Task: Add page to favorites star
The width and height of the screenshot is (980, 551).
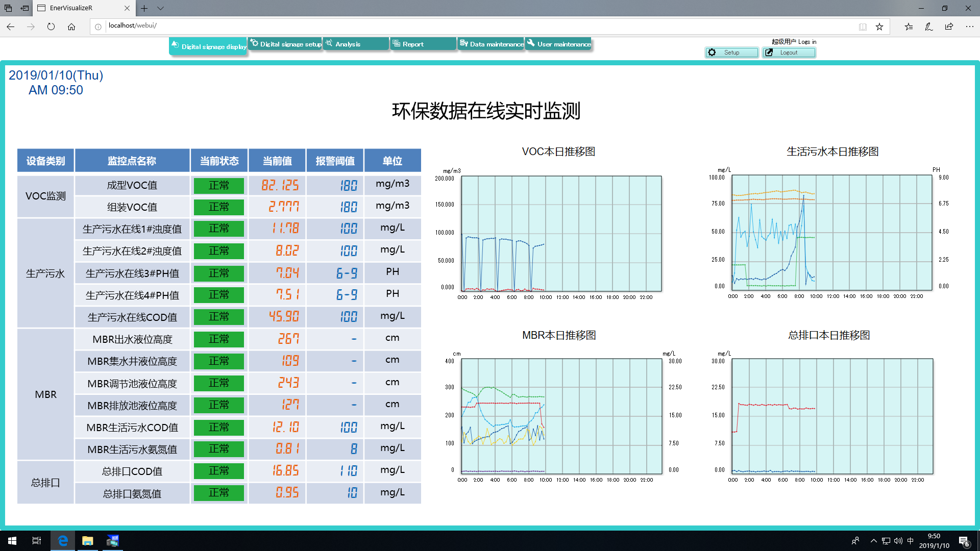Action: 879,27
